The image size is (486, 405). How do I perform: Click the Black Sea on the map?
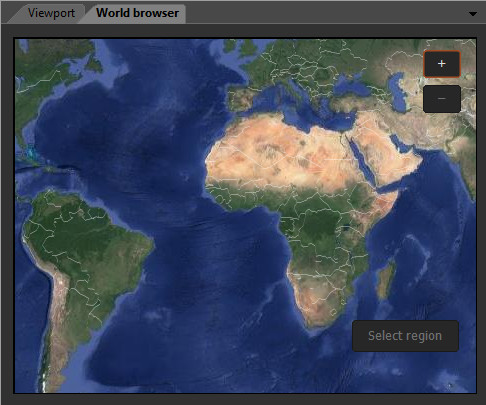(351, 88)
